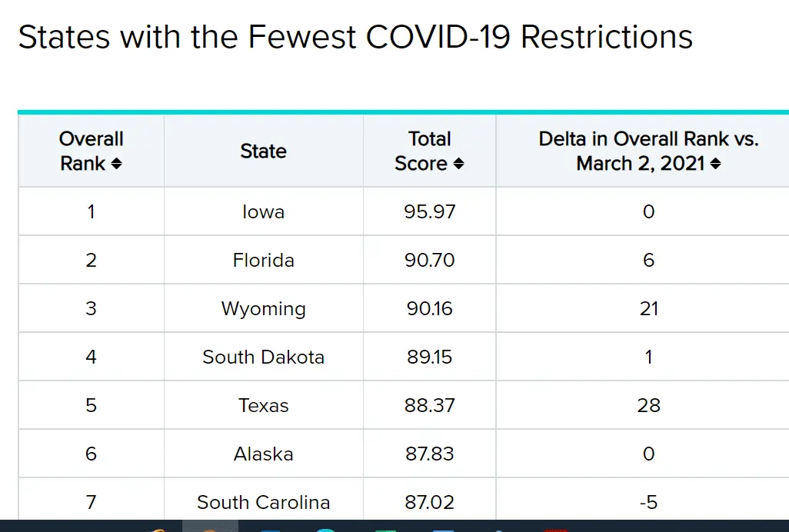Click the page title about Fewest COVID-19 Restrictions
This screenshot has width=789, height=532.
pos(355,37)
